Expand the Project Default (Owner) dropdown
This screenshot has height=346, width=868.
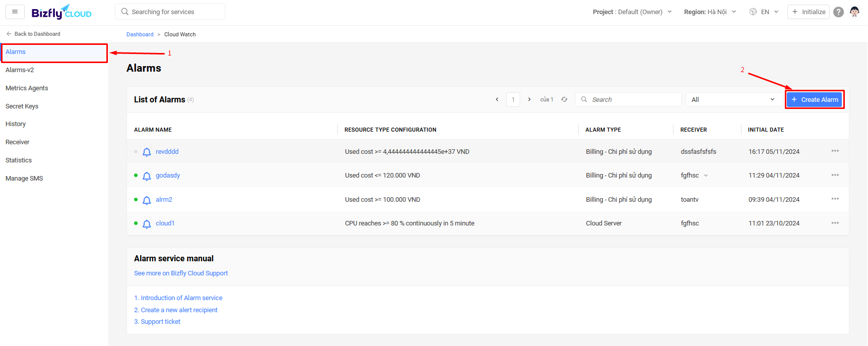point(632,12)
